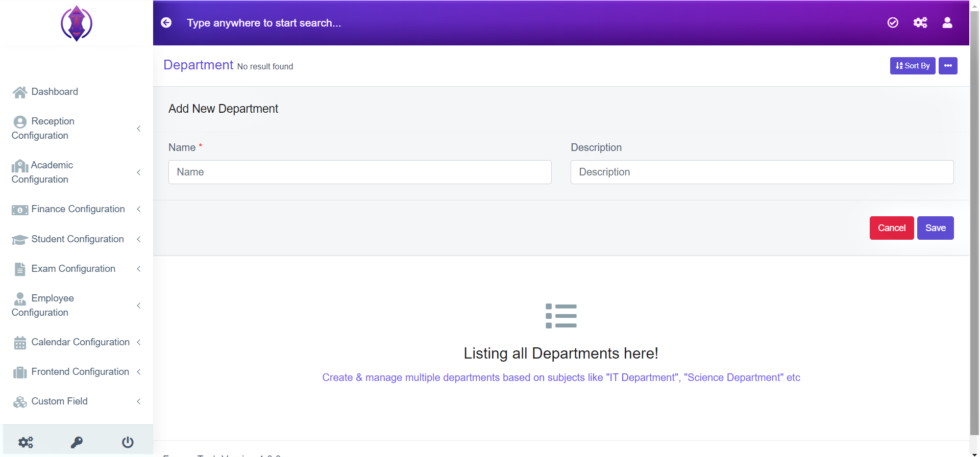This screenshot has height=457, width=980.
Task: Expand Exam Configuration chevron
Action: [139, 269]
